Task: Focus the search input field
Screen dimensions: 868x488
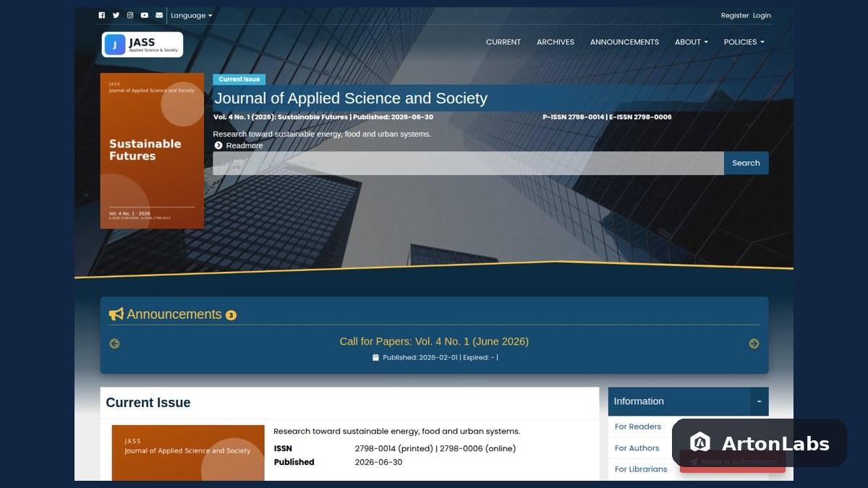Action: point(468,163)
